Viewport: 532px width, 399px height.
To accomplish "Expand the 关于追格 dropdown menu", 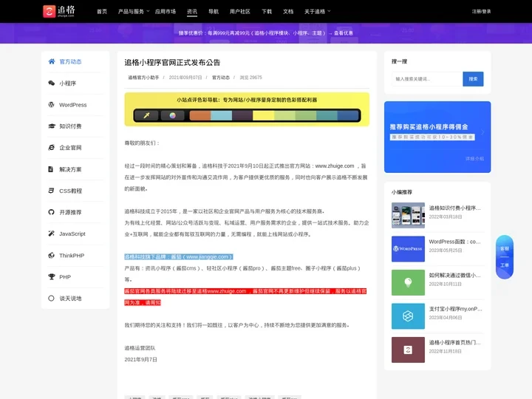I will click(x=317, y=12).
